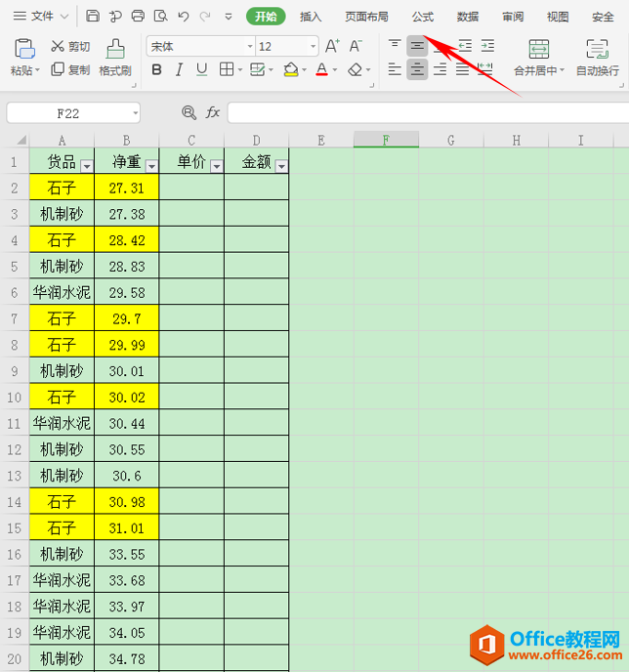
Task: Switch to the 页面布局 tab
Action: 367,17
